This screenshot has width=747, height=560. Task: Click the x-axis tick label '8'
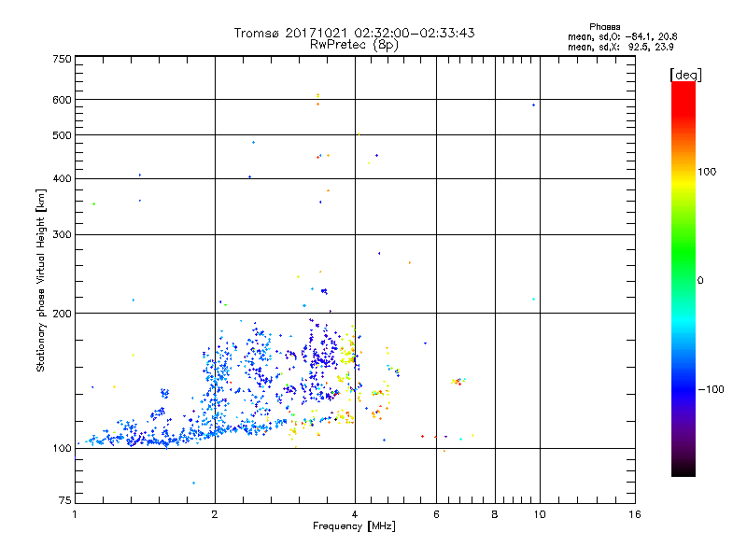pyautogui.click(x=495, y=514)
